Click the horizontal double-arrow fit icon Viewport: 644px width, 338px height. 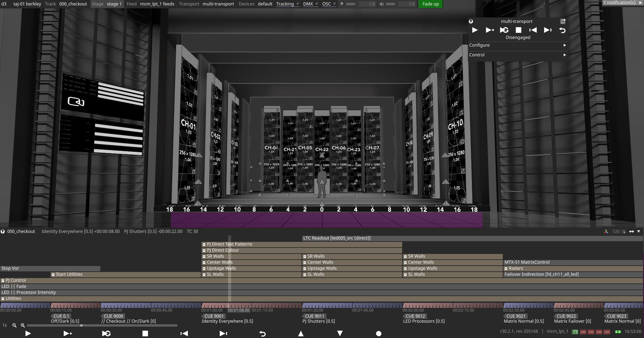(632, 231)
